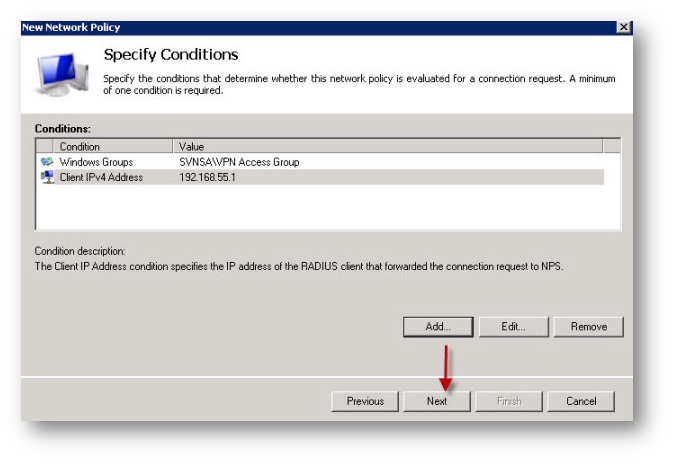Click the disabled Finish button
Viewport: 675px width, 463px height.
pyautogui.click(x=509, y=401)
